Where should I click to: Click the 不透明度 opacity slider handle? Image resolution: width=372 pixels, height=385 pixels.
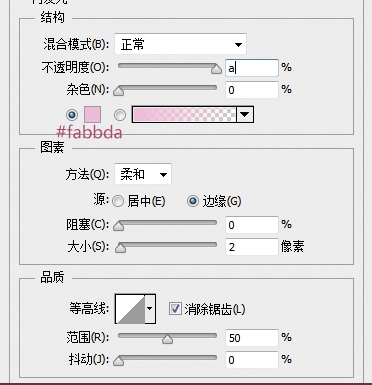(x=216, y=69)
